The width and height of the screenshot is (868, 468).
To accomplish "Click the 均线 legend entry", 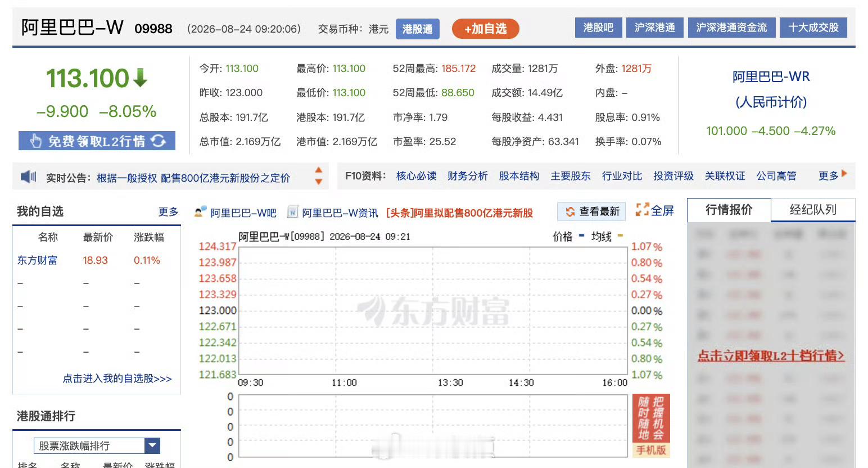I will pos(607,236).
